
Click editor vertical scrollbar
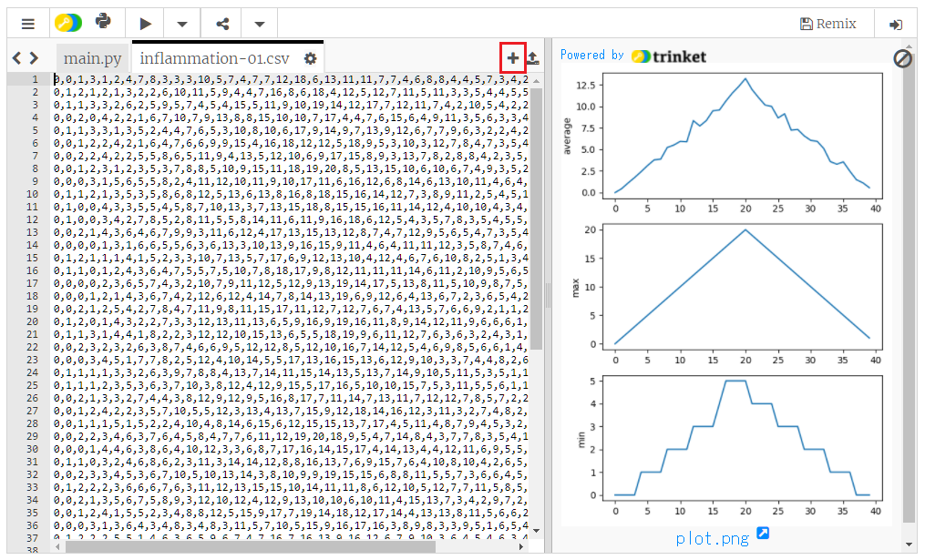pos(536,219)
